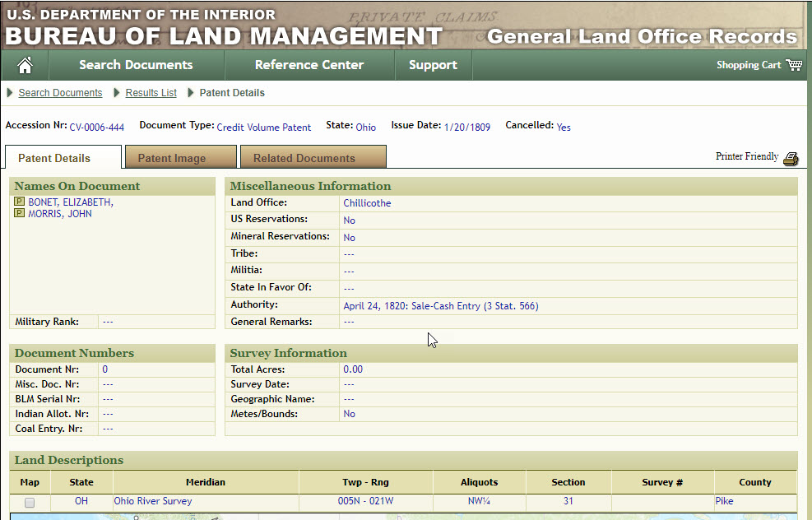This screenshot has height=520, width=812.
Task: Click the US Reservations value No
Action: [x=349, y=221]
